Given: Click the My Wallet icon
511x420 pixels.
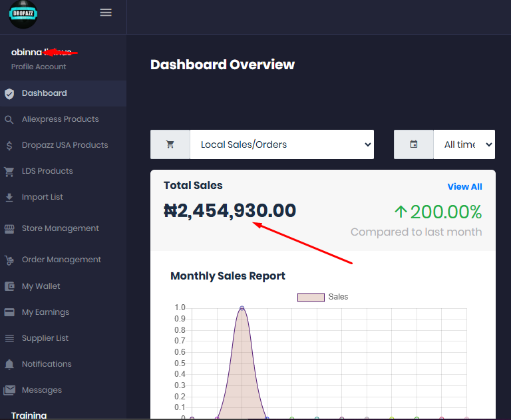Looking at the screenshot, I should [x=9, y=287].
